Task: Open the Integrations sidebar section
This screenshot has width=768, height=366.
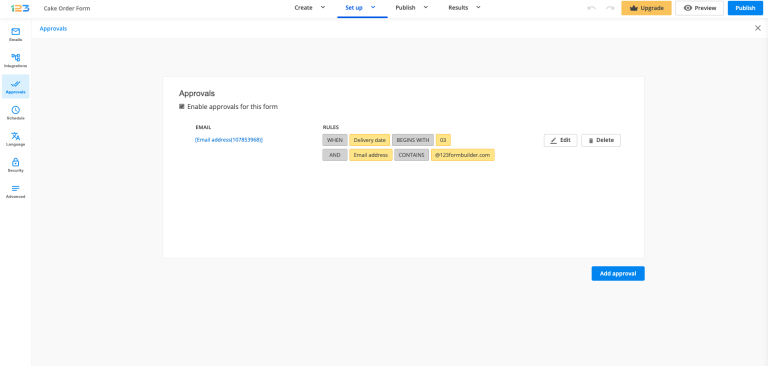Action: click(x=16, y=60)
